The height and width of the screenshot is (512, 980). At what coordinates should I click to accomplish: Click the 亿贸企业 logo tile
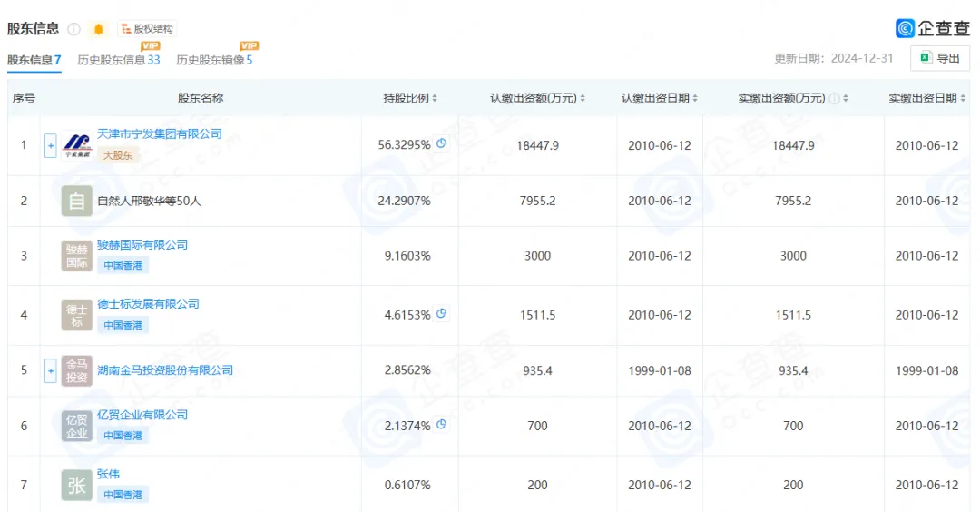coord(77,426)
